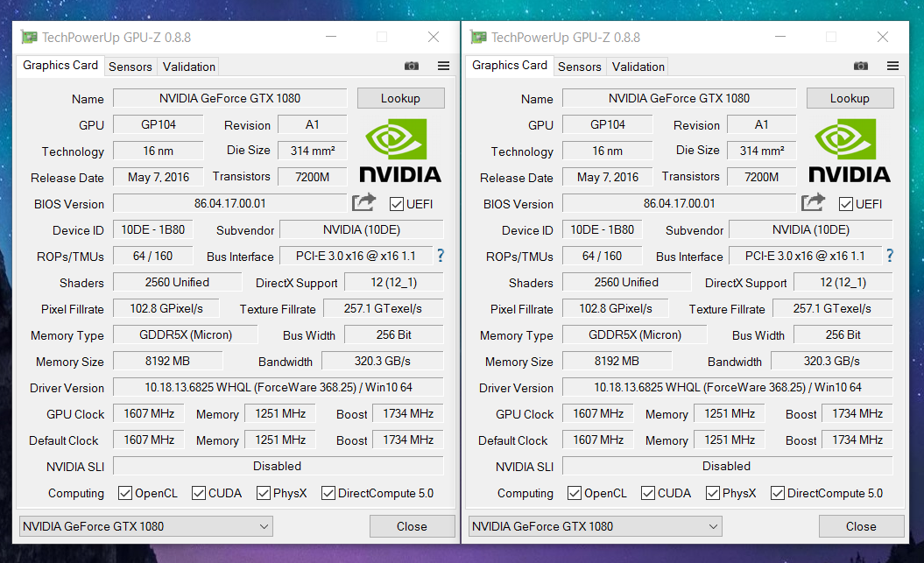This screenshot has height=563, width=924.
Task: Click the Lookup button in left window
Action: tap(401, 98)
